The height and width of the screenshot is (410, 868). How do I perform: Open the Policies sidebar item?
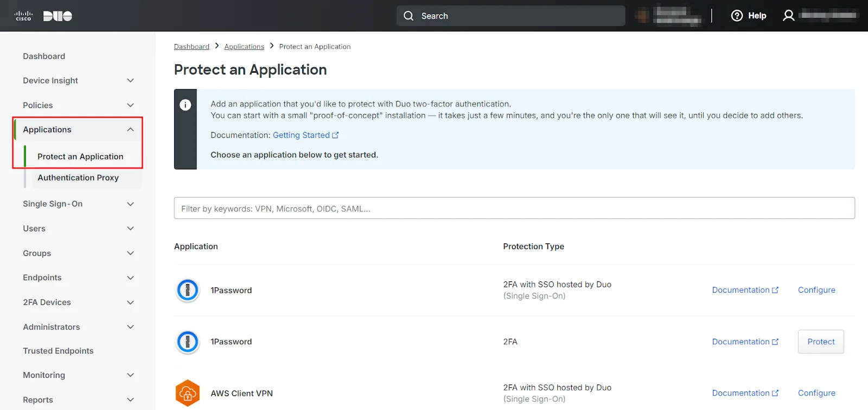(x=38, y=105)
